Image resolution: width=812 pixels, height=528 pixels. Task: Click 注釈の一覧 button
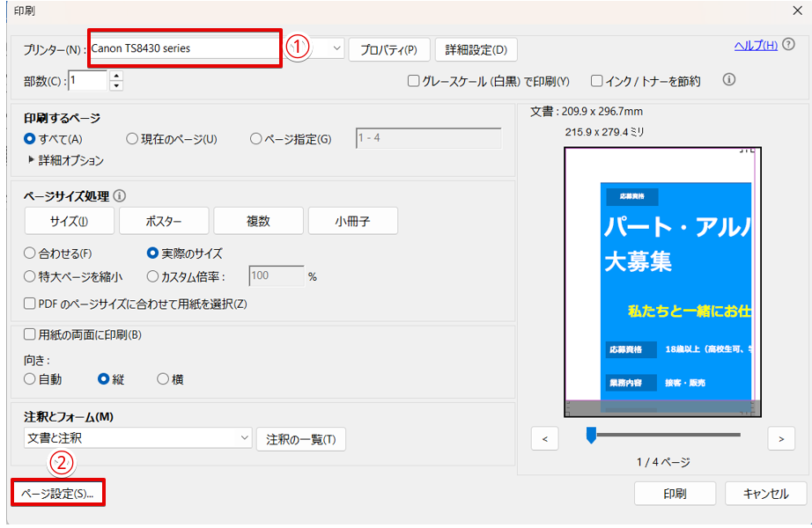[301, 439]
